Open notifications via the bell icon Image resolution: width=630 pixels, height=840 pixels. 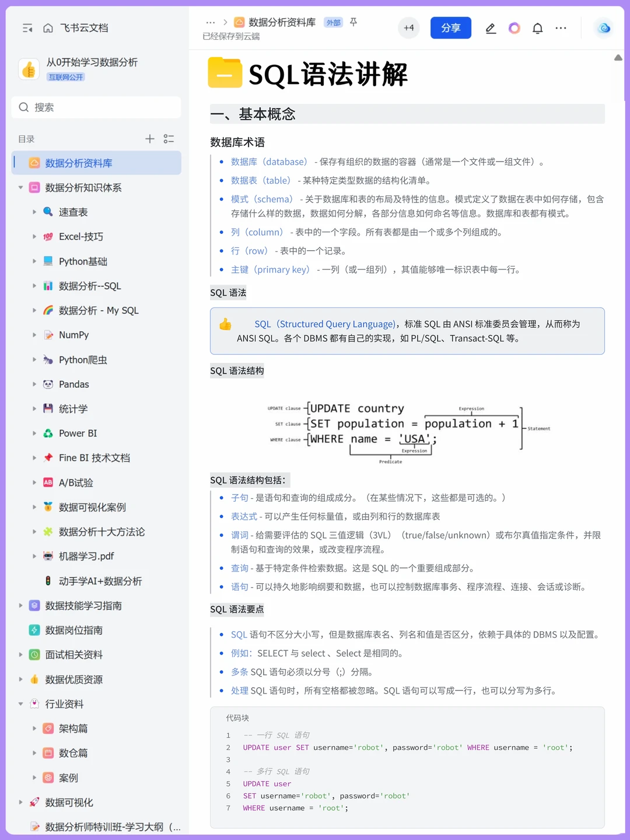click(537, 27)
